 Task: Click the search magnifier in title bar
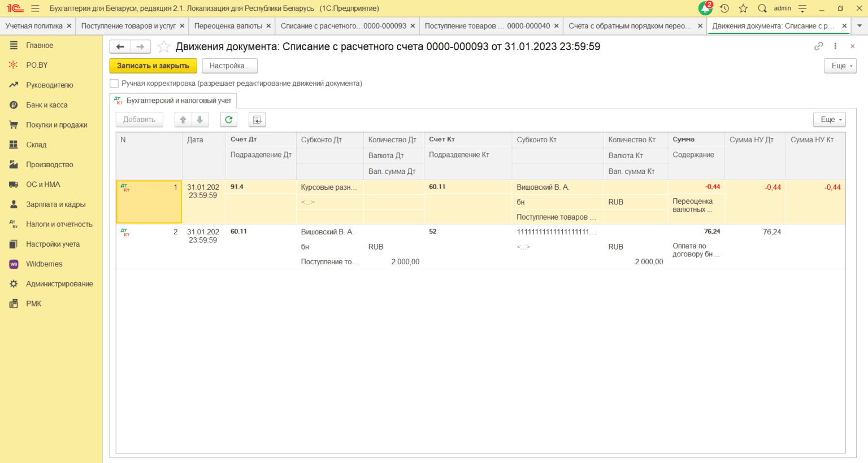[762, 8]
